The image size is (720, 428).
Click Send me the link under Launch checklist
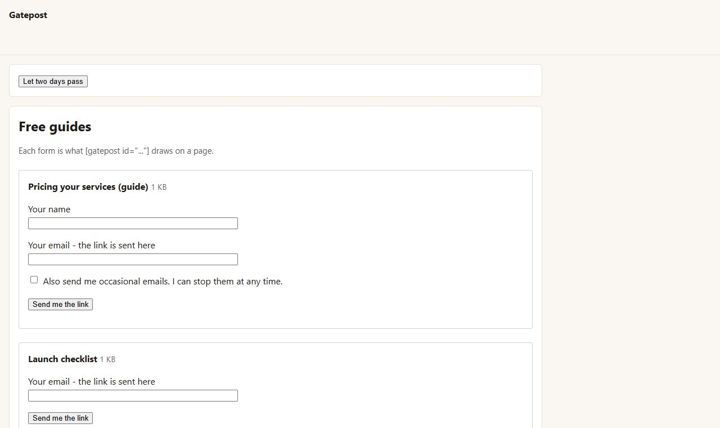(60, 418)
